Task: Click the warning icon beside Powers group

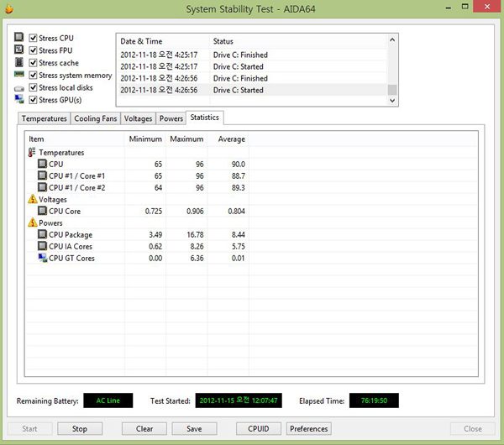Action: (33, 222)
